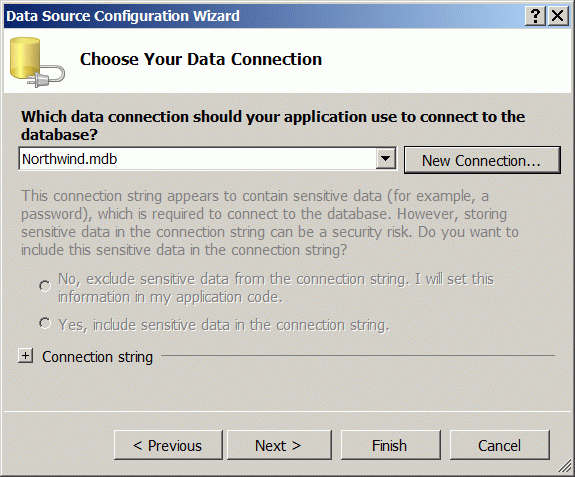Click the yellow database plug icon
This screenshot has height=477, width=575.
click(x=37, y=62)
